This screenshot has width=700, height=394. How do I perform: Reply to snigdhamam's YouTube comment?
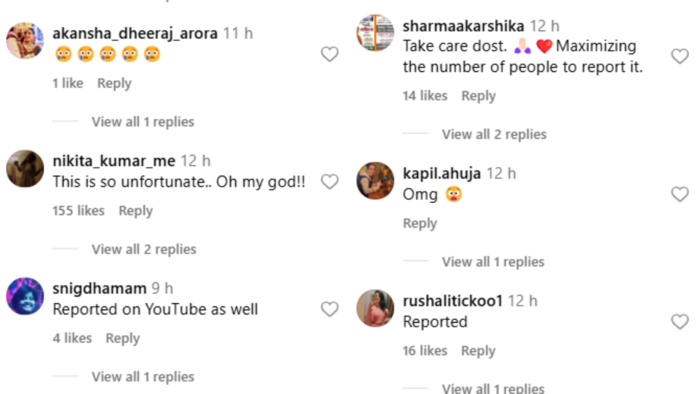122,338
